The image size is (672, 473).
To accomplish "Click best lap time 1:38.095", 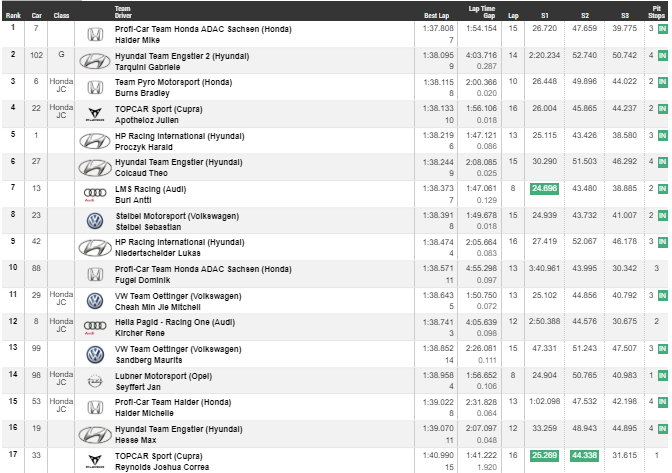I will click(438, 55).
